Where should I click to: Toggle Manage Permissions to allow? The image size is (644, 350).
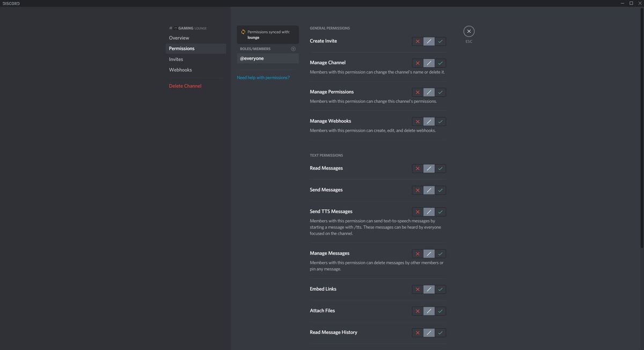point(440,92)
